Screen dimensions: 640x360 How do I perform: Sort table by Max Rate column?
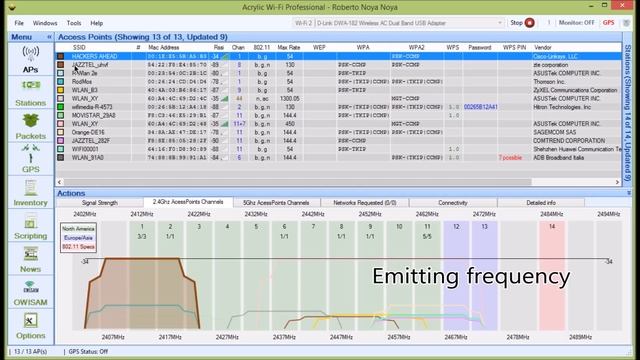[x=289, y=47]
